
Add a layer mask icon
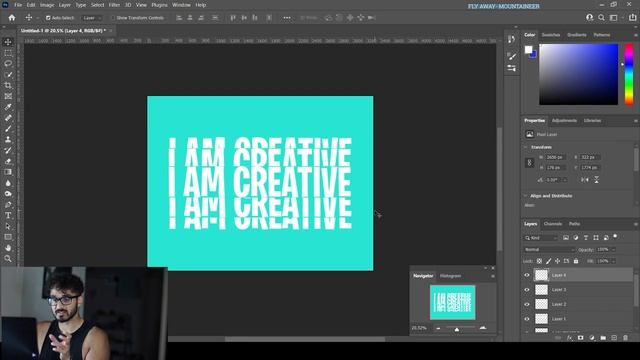click(x=580, y=338)
